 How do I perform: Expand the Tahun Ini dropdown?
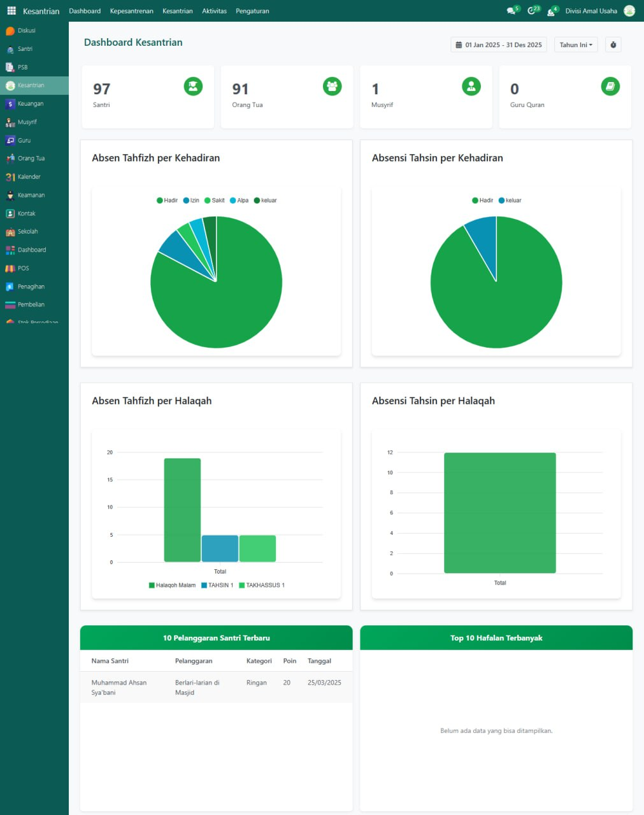pos(576,45)
